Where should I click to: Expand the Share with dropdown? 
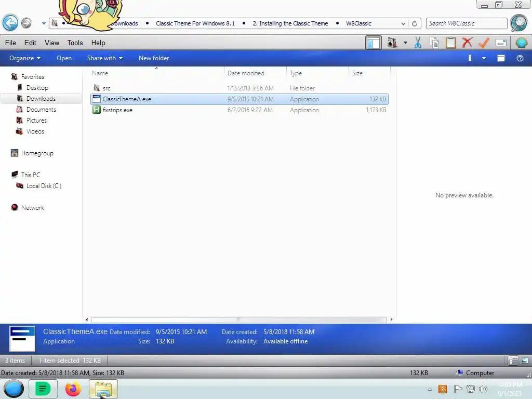click(x=105, y=58)
